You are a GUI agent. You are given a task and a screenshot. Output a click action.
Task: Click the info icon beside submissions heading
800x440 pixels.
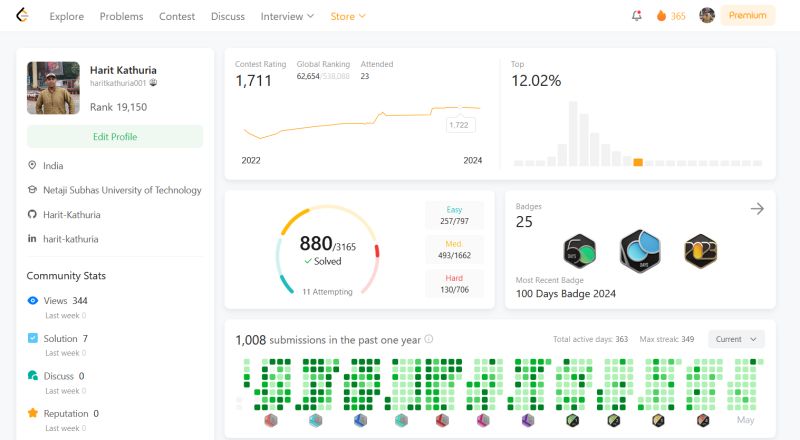429,339
